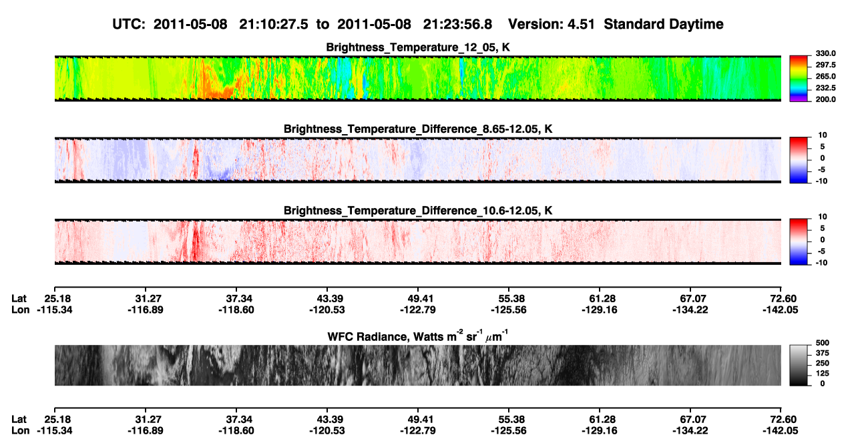Click the UTC time range header text
The image size is (868, 445).
coord(418,24)
